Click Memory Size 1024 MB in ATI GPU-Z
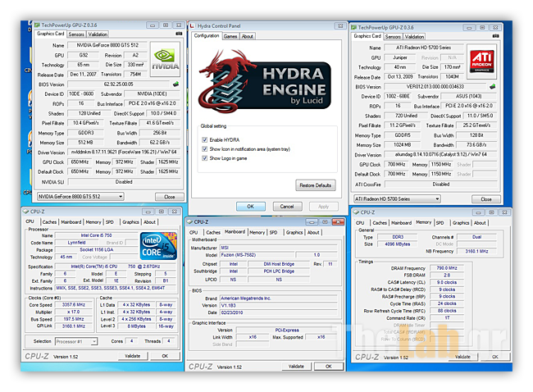This screenshot has height=392, width=533. (x=403, y=145)
